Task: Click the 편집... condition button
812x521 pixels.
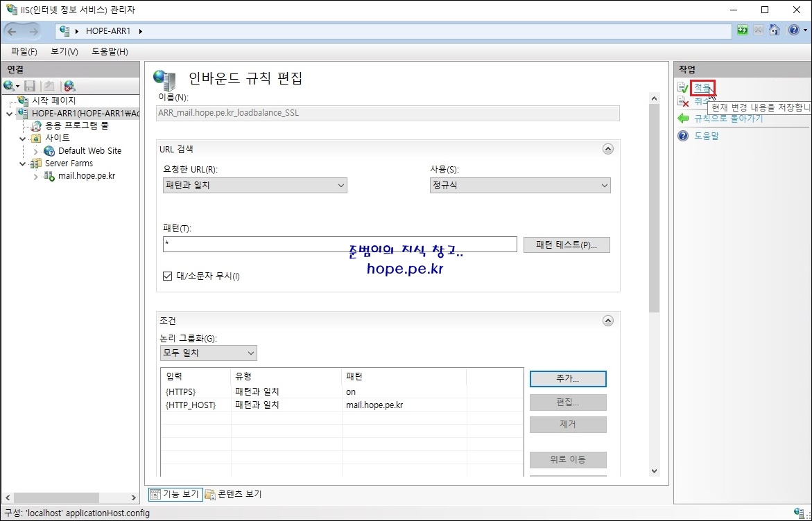Action: point(568,402)
